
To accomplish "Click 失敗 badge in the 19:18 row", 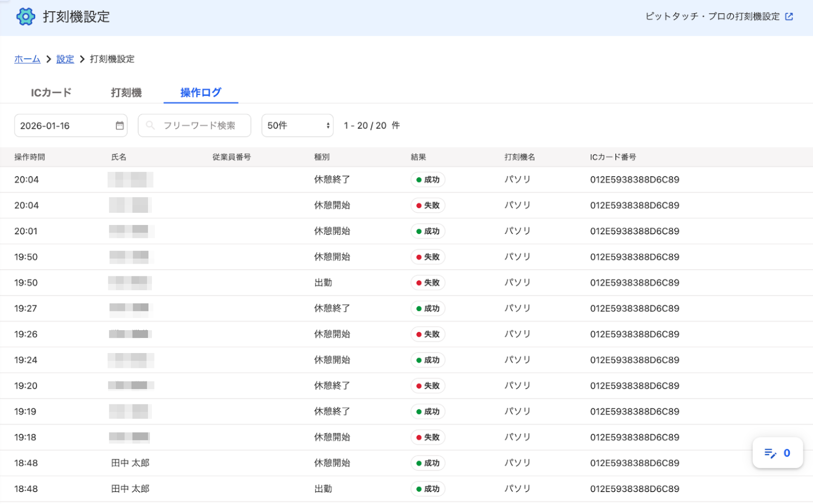I will 428,437.
